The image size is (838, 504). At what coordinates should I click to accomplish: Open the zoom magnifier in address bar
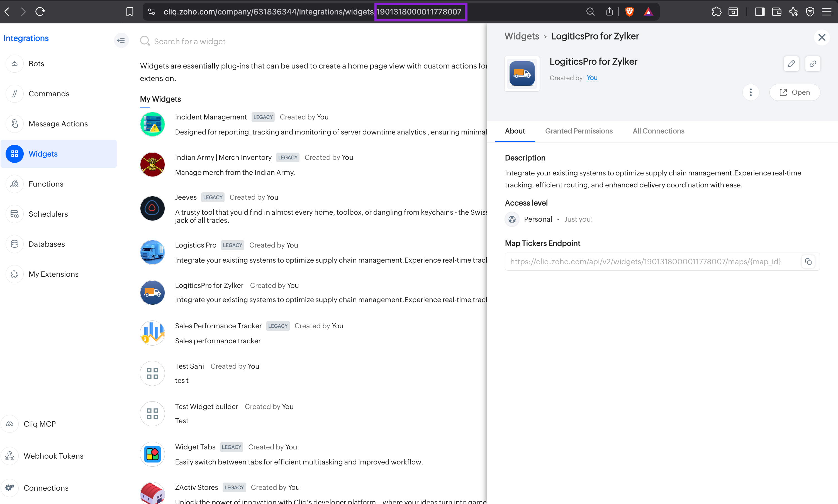point(590,11)
